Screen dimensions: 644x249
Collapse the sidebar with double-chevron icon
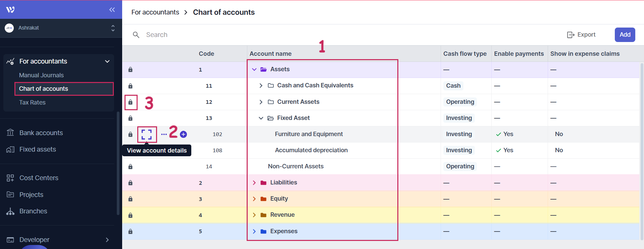click(112, 10)
